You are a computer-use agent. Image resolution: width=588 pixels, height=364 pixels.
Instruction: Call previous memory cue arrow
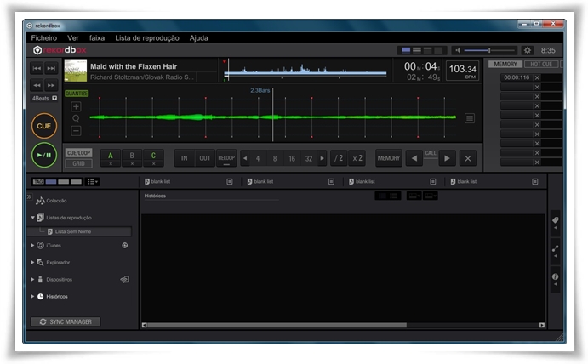[x=414, y=158]
